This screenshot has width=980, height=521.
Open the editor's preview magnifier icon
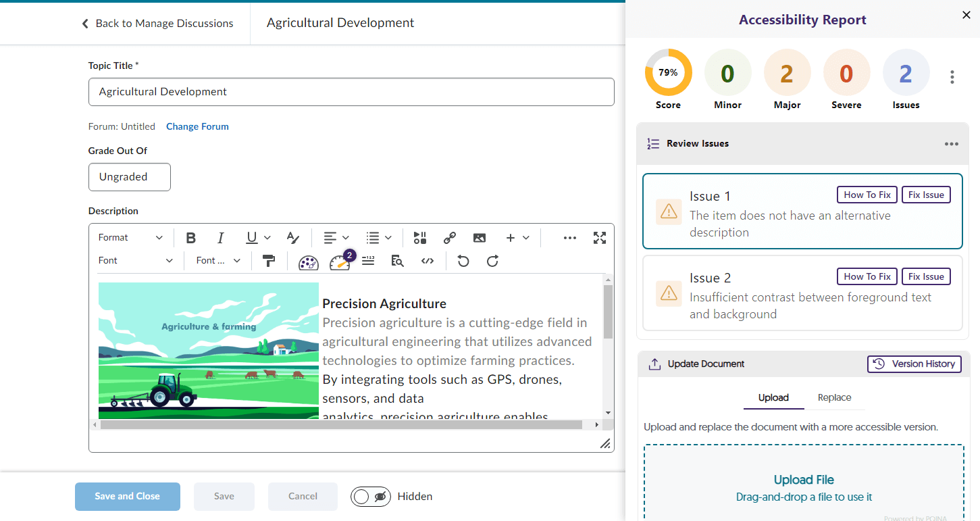pos(398,261)
